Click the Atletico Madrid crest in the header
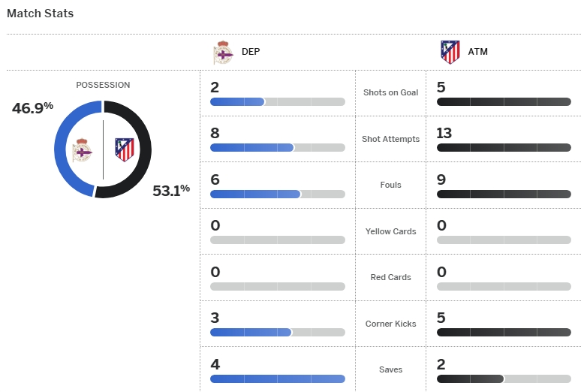 tap(450, 53)
